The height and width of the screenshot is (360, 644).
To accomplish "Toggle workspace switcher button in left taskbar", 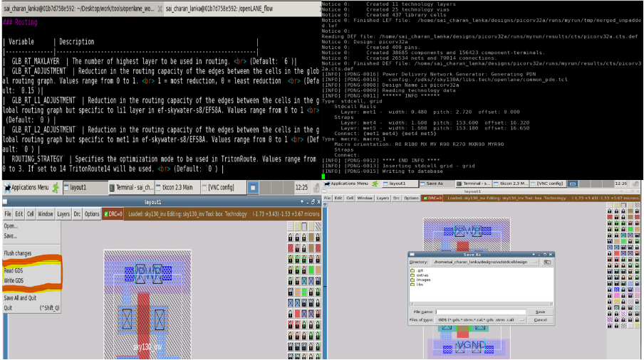I will point(252,187).
